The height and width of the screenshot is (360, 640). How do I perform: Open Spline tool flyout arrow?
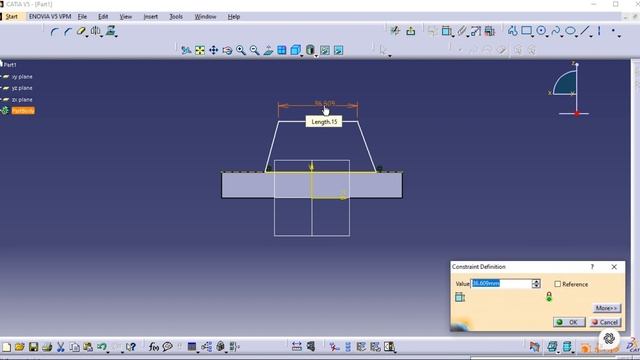click(x=562, y=37)
